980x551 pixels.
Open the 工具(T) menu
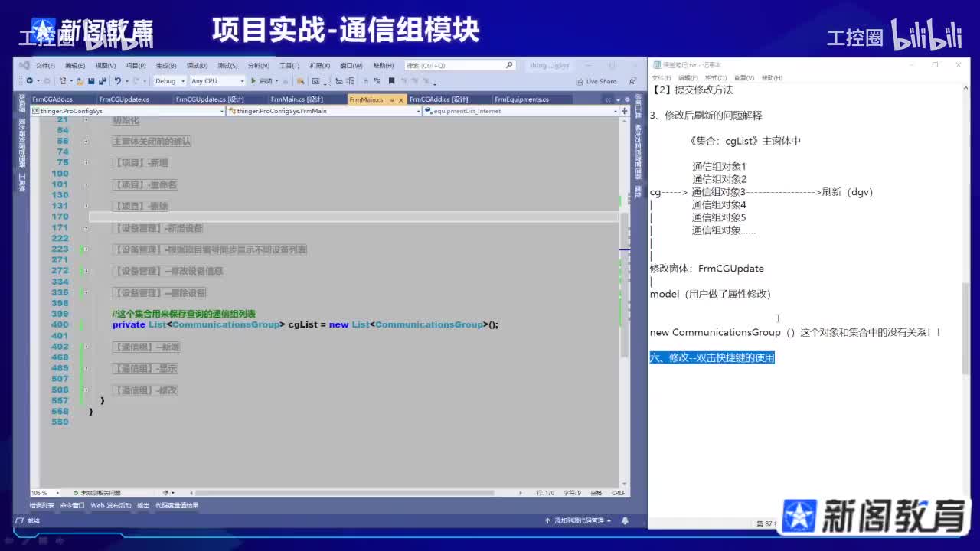coord(289,66)
